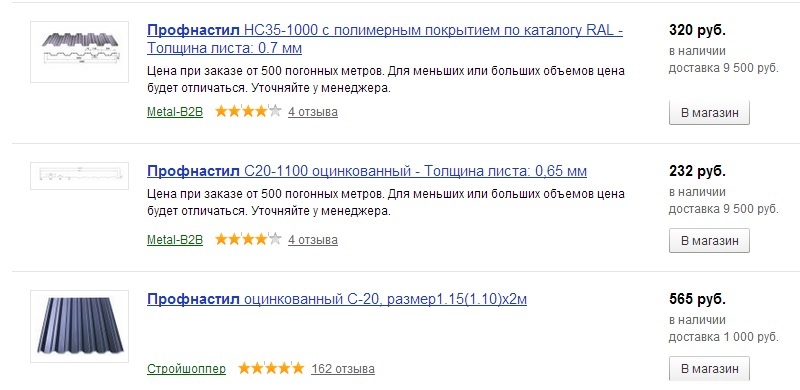The width and height of the screenshot is (800, 390).
Task: Click the Профнастил НС35-1000 product title
Action: [385, 39]
